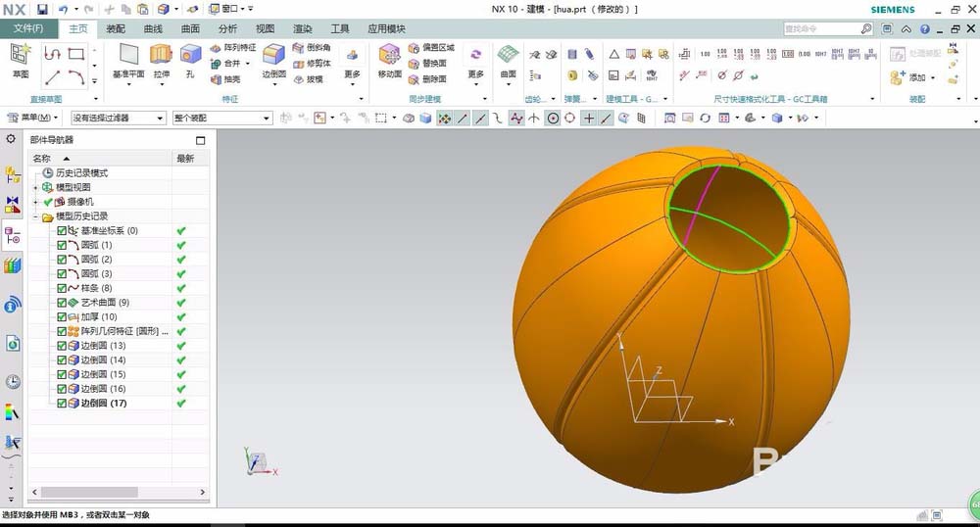Start a 草图 sketch
The image size is (980, 527).
coord(21,61)
